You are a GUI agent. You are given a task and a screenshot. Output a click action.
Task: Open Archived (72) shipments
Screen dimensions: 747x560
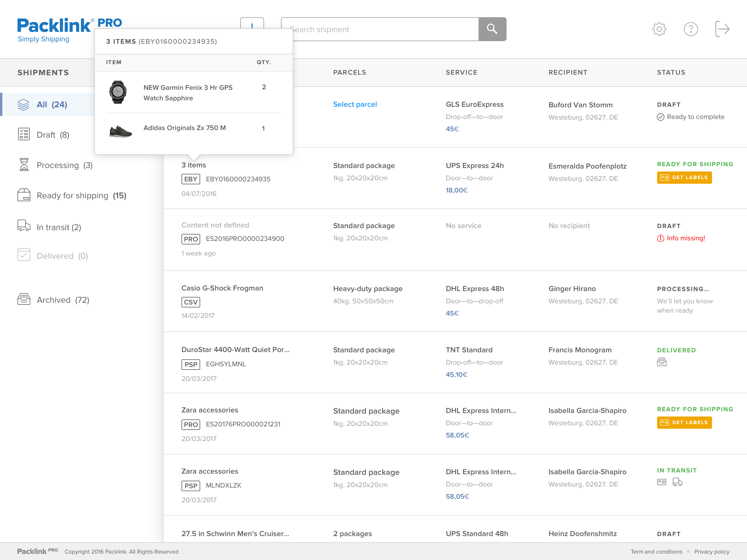pyautogui.click(x=63, y=300)
